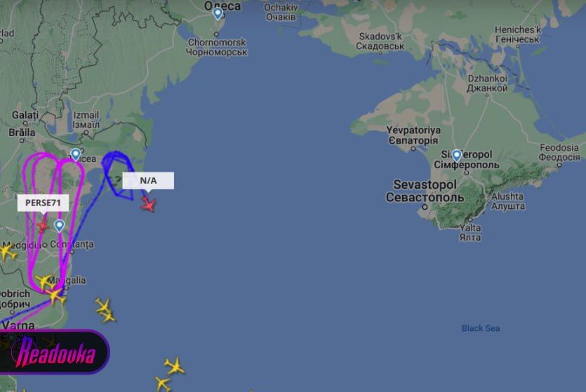Click the N/A callsign label
The width and height of the screenshot is (586, 392).
tap(148, 181)
